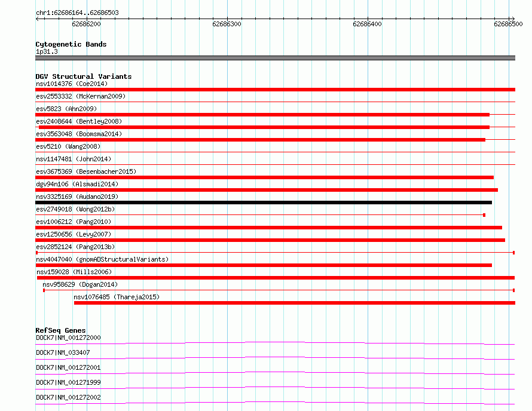The height and width of the screenshot is (411, 532).
Task: Click the gray 1p31.3 cytogenetic band bar
Action: (x=275, y=58)
